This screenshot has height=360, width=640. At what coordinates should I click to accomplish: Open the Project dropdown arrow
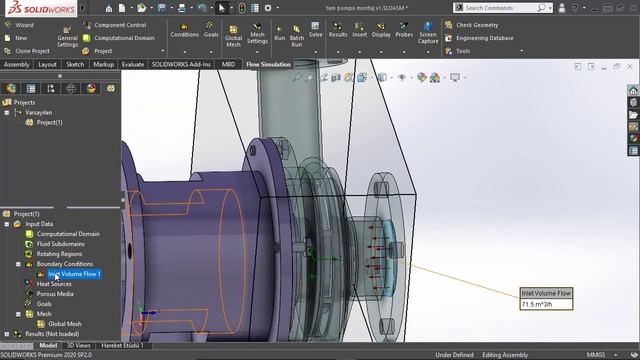[x=162, y=51]
